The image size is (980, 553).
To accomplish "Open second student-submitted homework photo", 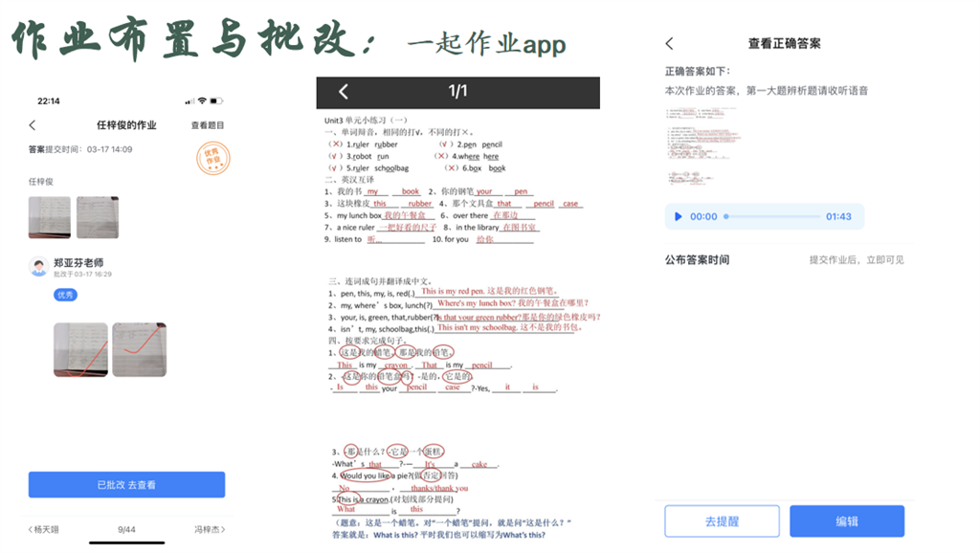I will [98, 217].
